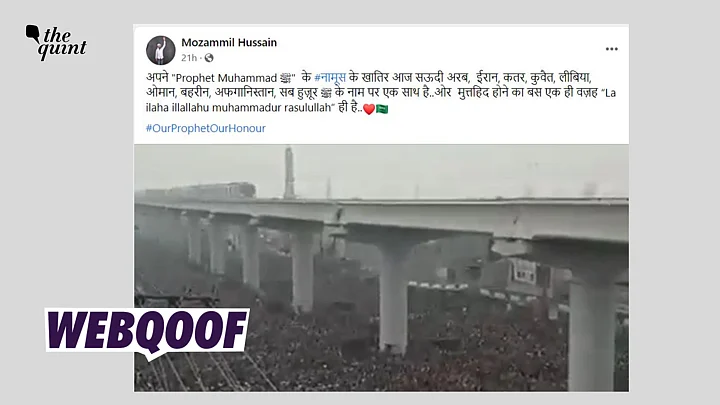Click Mozammil Hussain's profile picture

pyautogui.click(x=161, y=50)
